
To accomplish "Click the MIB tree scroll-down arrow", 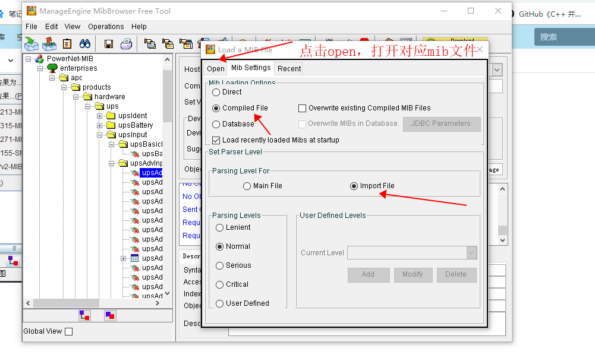I will point(168,293).
